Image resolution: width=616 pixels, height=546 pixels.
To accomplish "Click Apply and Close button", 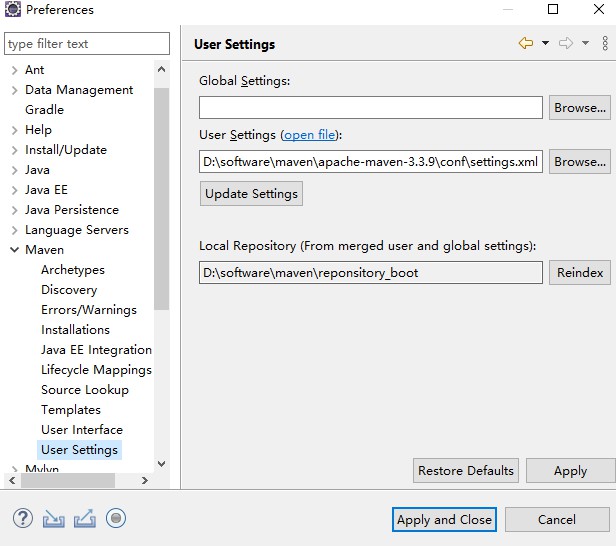I will click(x=444, y=520).
